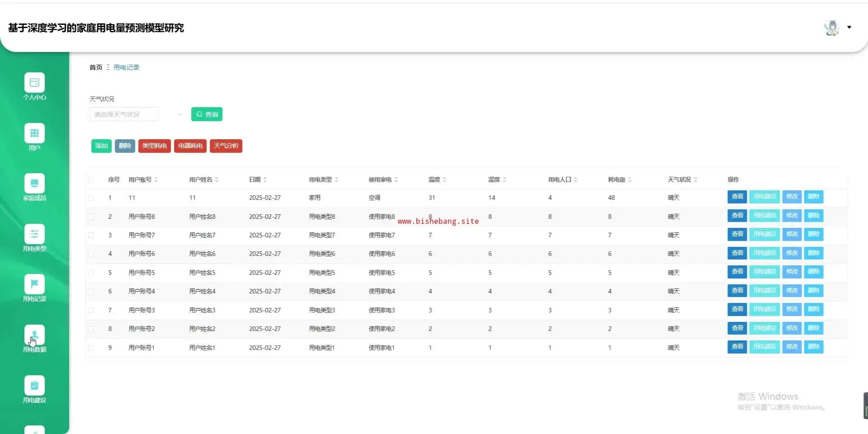868x434 pixels.
Task: Sort the table by 日期
Action: pyautogui.click(x=265, y=179)
